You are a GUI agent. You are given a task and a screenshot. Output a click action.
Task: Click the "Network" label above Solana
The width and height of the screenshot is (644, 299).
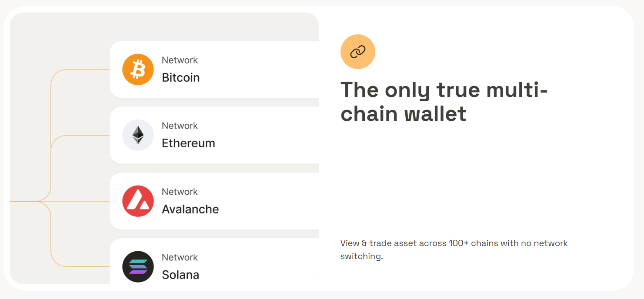click(x=180, y=258)
